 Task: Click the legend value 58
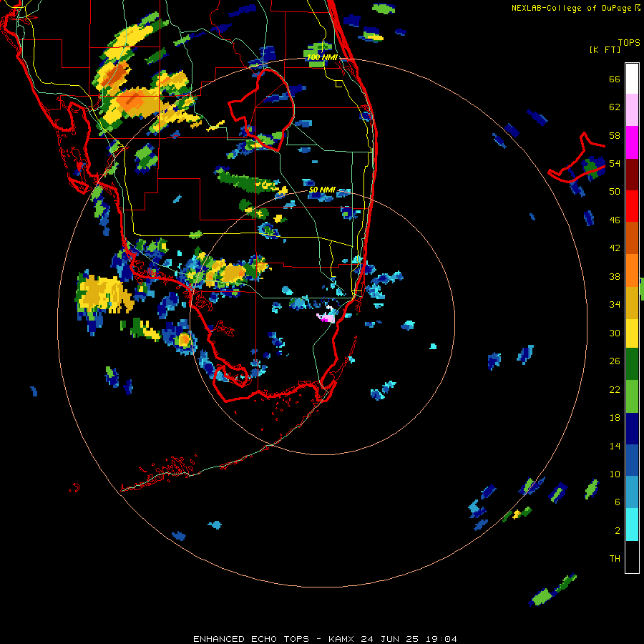[615, 135]
